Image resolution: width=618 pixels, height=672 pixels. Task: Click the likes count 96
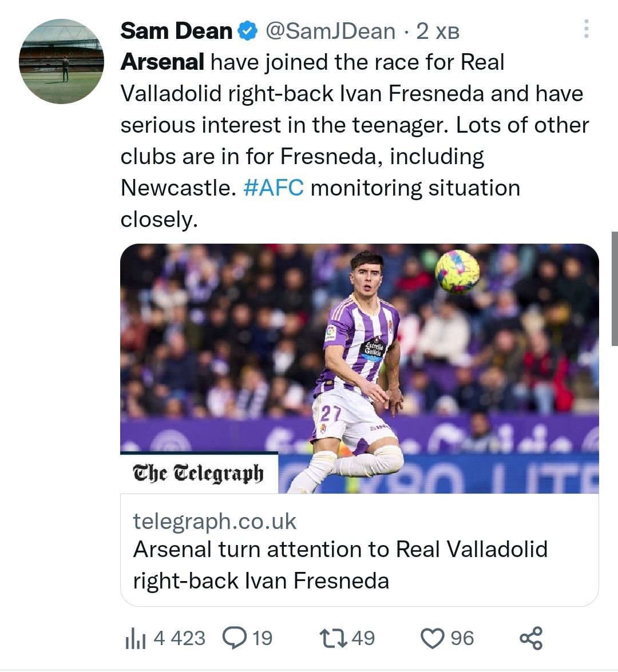coord(462,638)
